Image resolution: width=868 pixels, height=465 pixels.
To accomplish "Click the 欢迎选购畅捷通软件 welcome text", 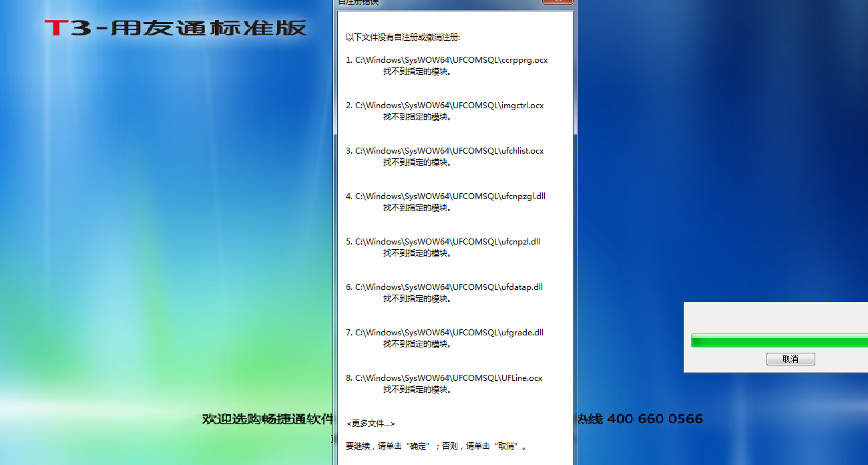I will 268,419.
